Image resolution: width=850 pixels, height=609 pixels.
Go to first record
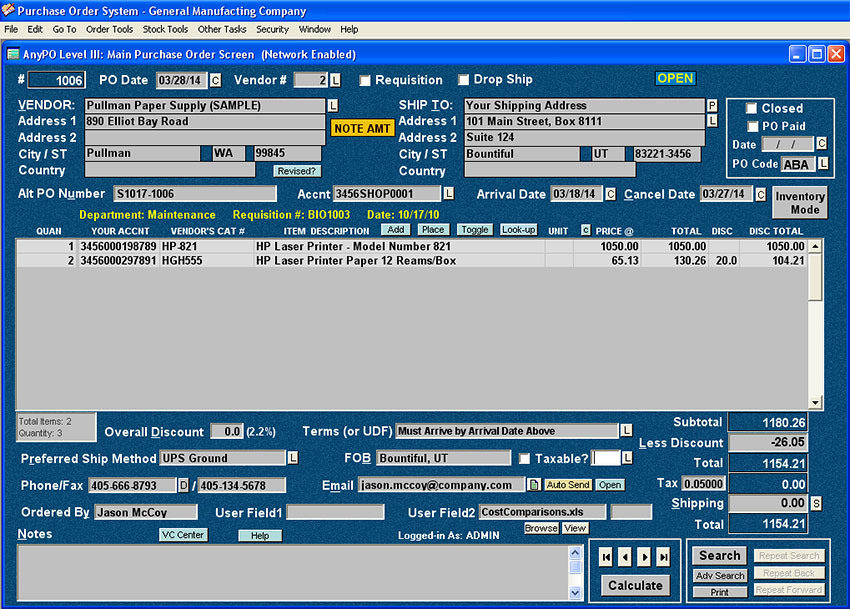point(606,557)
